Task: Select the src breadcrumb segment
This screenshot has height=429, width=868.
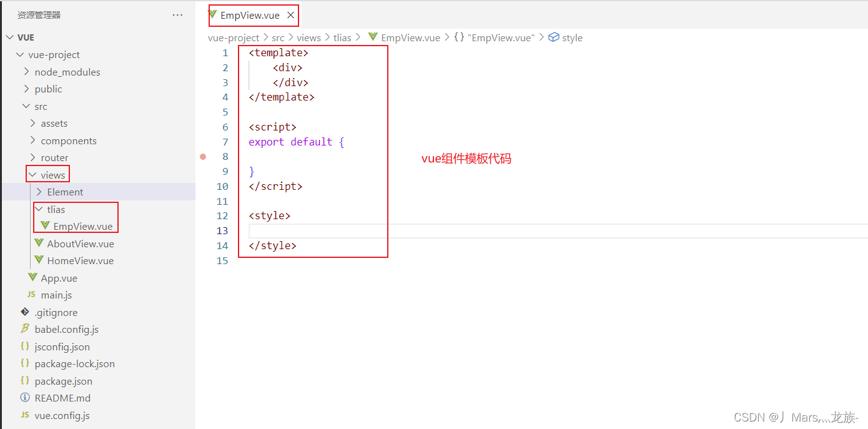Action: pos(278,38)
